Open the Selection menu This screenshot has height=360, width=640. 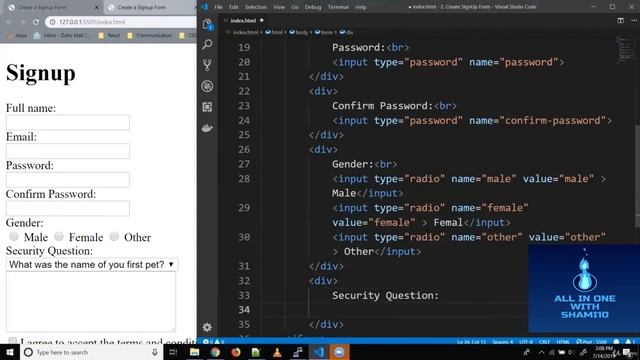click(256, 7)
